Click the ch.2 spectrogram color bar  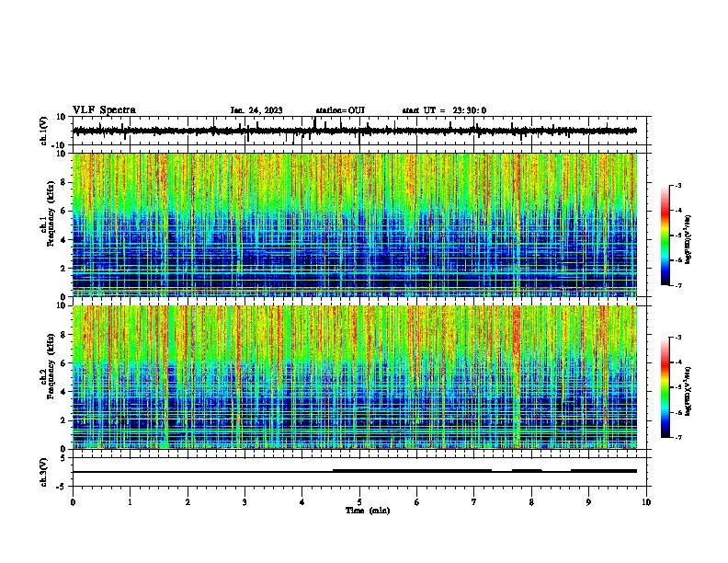pos(665,387)
